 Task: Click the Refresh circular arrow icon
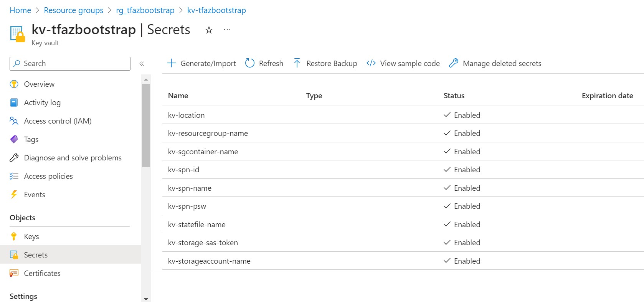point(250,63)
